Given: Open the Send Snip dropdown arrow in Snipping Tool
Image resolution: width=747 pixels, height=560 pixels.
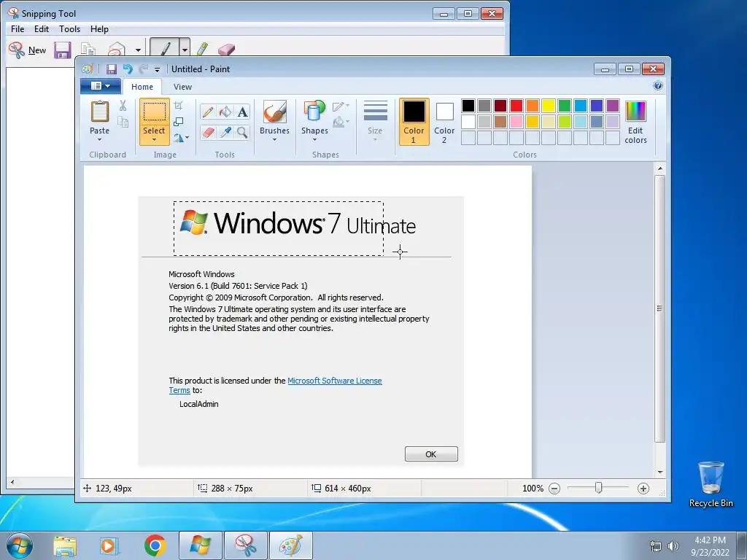Looking at the screenshot, I should point(138,50).
